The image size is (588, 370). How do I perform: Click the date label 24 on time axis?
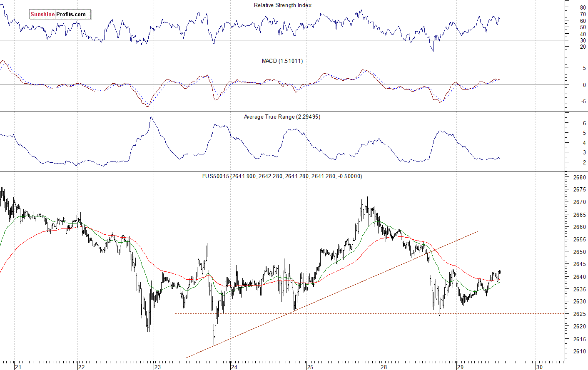234,367
